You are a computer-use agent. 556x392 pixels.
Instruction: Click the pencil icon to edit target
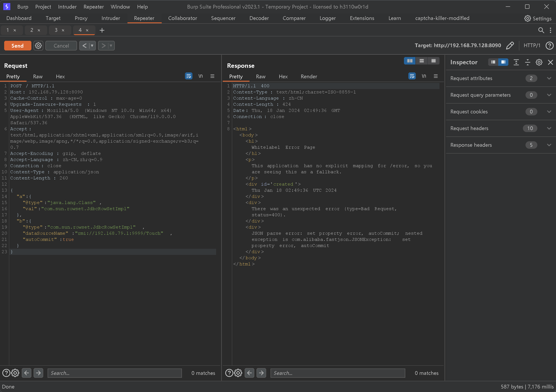510,46
